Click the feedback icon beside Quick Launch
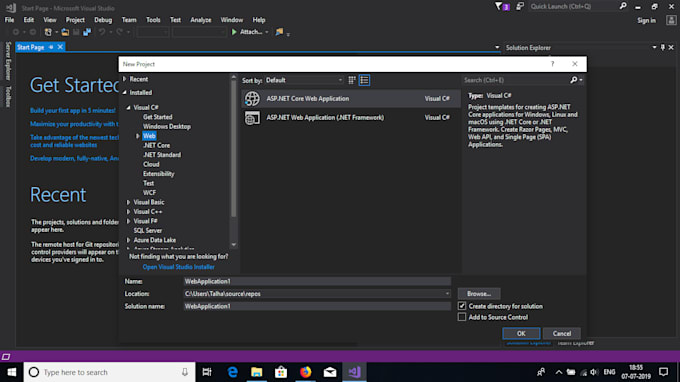 [x=520, y=7]
